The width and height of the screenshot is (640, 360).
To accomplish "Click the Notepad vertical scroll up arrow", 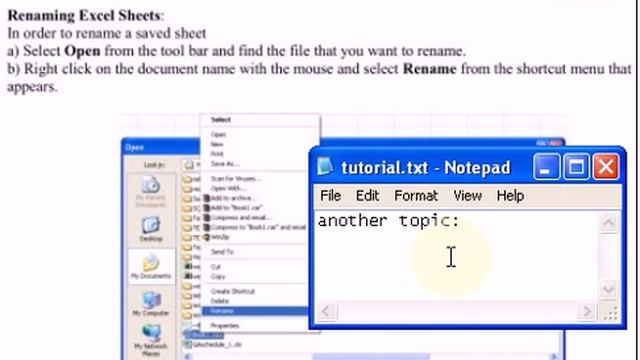I will point(608,223).
